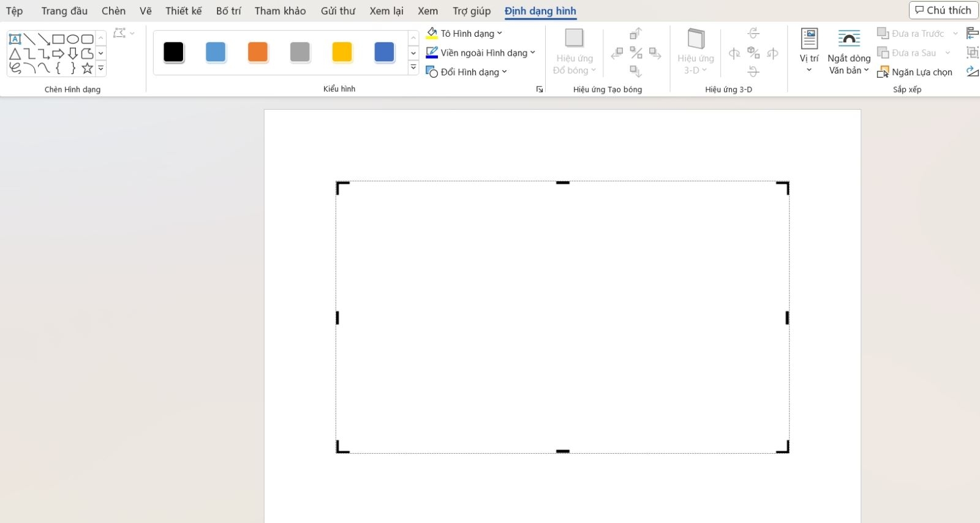Choose the Rectangle shape
Screen dimensions: 980x523
point(58,39)
